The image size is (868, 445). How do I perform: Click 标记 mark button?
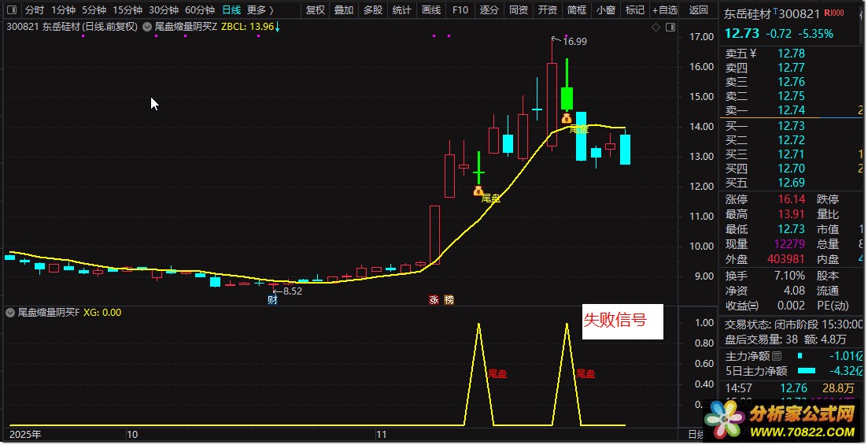(x=635, y=10)
